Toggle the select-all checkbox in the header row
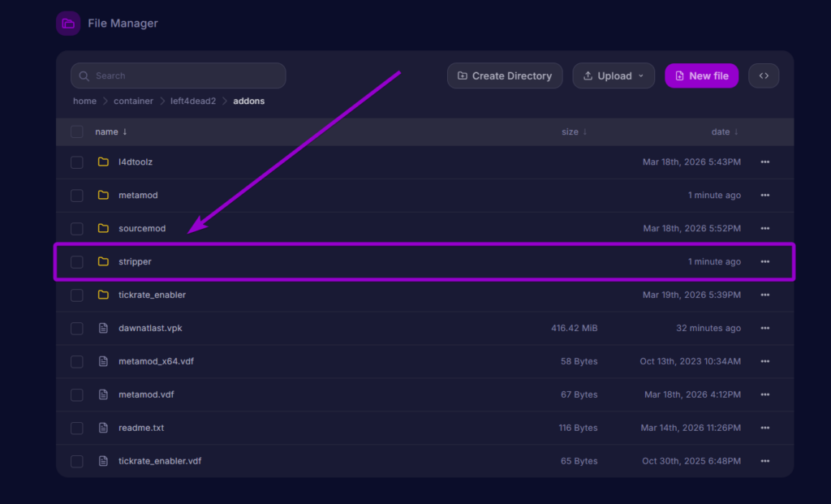Image resolution: width=831 pixels, height=504 pixels. (x=76, y=131)
